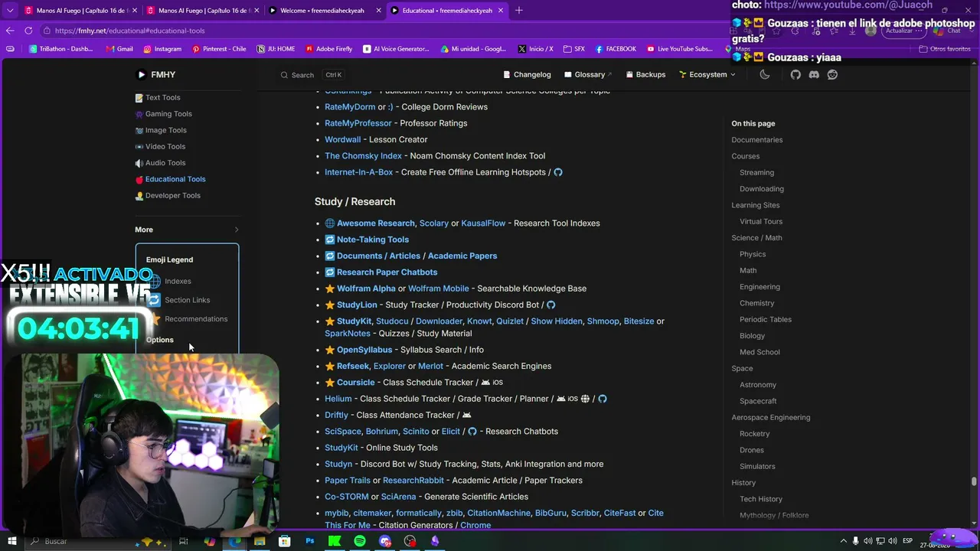Viewport: 980px width, 551px height.
Task: Click the browser back arrow
Action: pyautogui.click(x=10, y=31)
